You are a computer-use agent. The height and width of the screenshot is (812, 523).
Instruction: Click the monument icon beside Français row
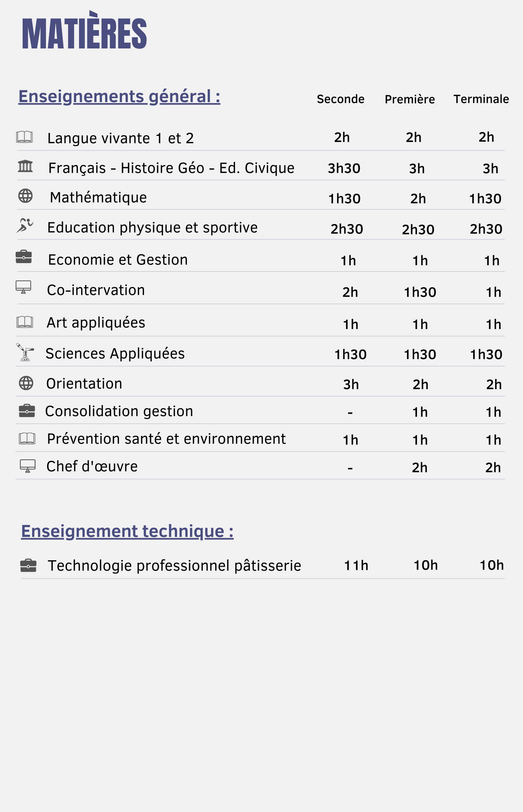coord(25,166)
